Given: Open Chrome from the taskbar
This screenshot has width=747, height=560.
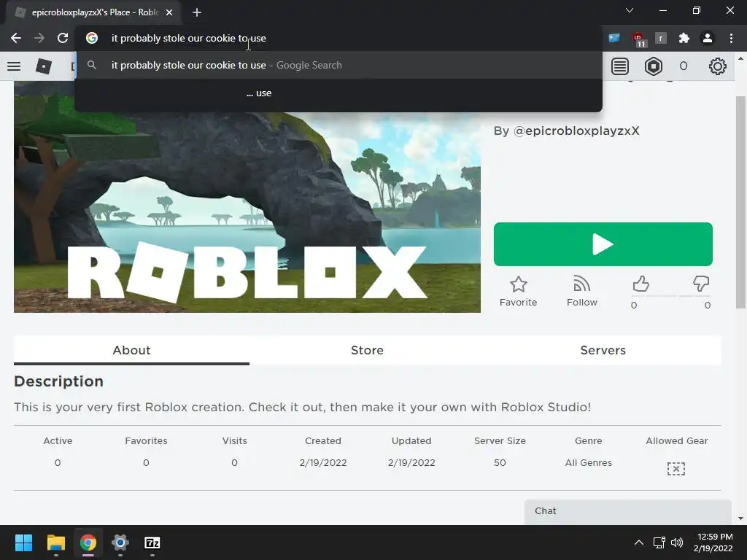Looking at the screenshot, I should pyautogui.click(x=88, y=542).
